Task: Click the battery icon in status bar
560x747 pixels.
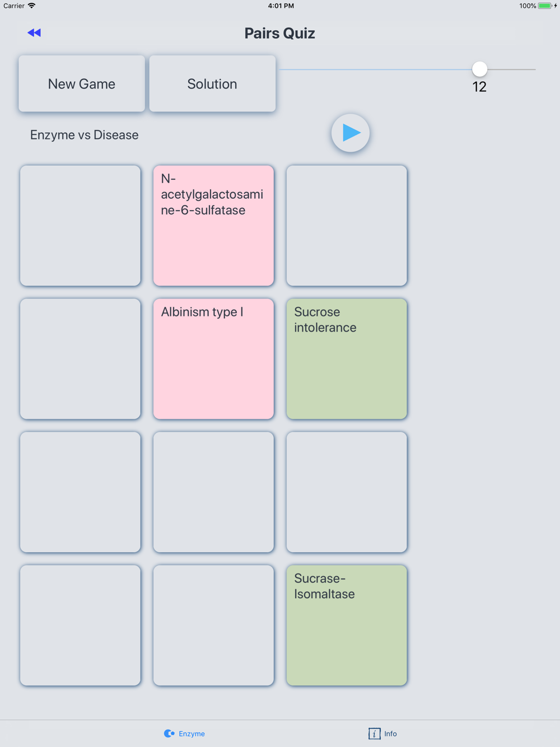Action: click(545, 6)
